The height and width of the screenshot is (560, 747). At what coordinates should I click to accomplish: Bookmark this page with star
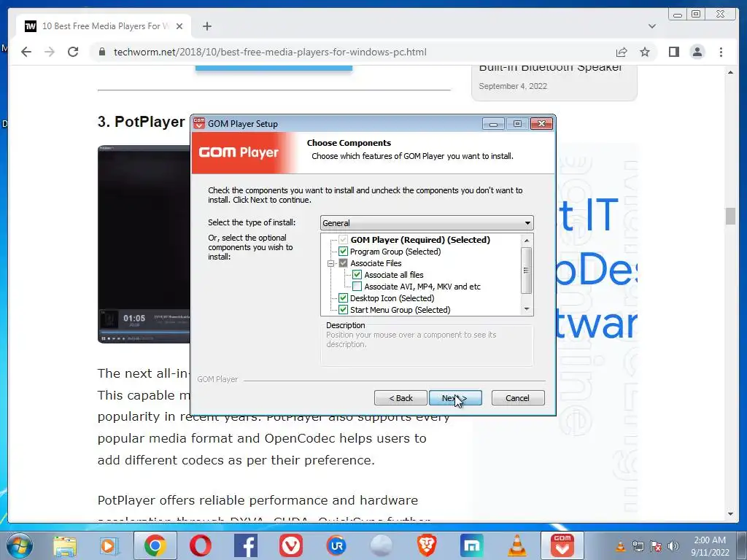point(645,52)
